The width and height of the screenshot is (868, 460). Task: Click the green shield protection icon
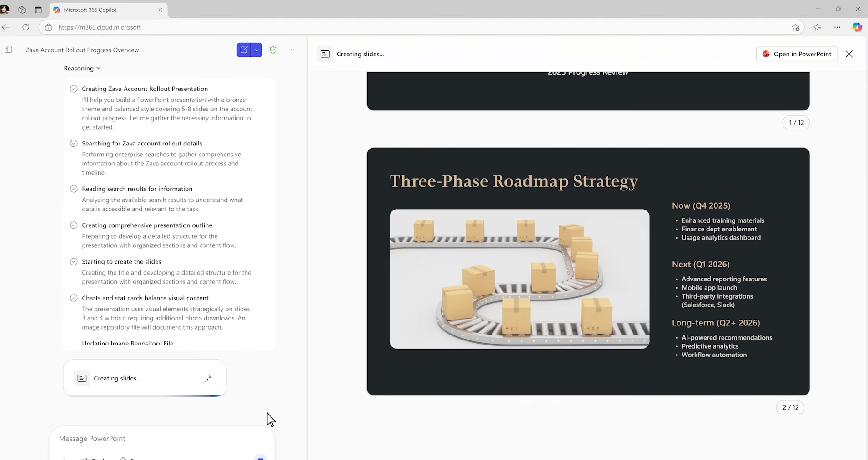[x=273, y=50]
